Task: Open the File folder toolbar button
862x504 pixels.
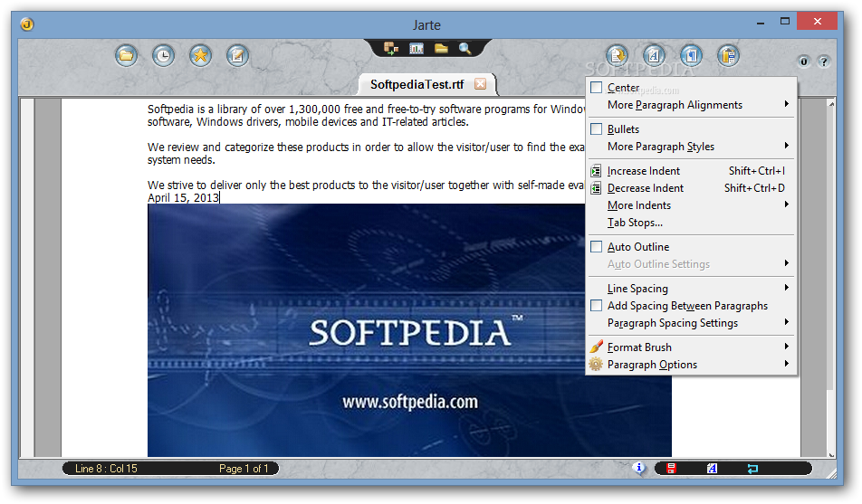Action: click(x=127, y=55)
